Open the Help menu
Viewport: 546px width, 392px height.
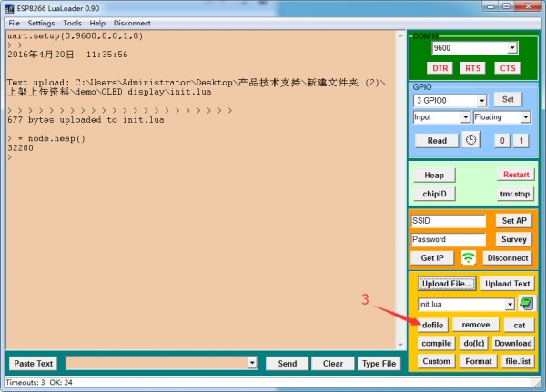tap(97, 24)
